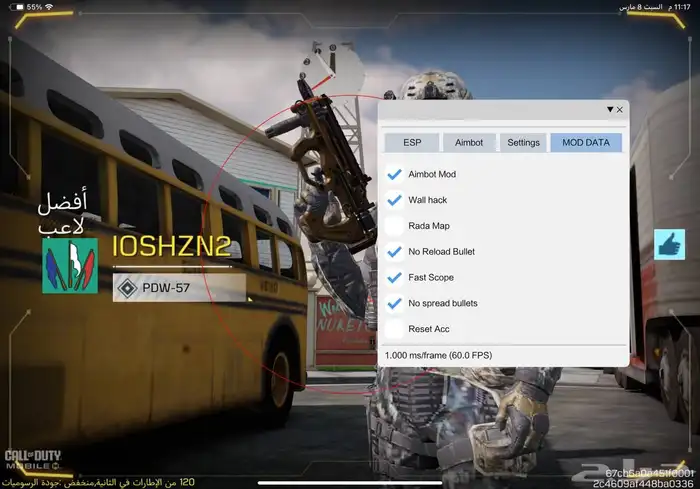Click the IOSHZN2 player name
700x489 pixels.
171,246
